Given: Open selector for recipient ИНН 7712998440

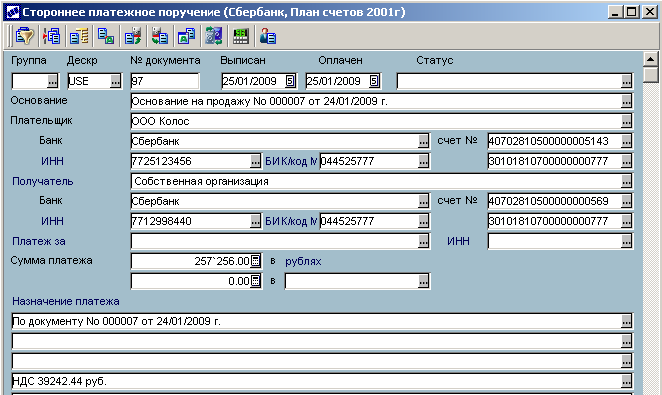Looking at the screenshot, I should tap(255, 221).
